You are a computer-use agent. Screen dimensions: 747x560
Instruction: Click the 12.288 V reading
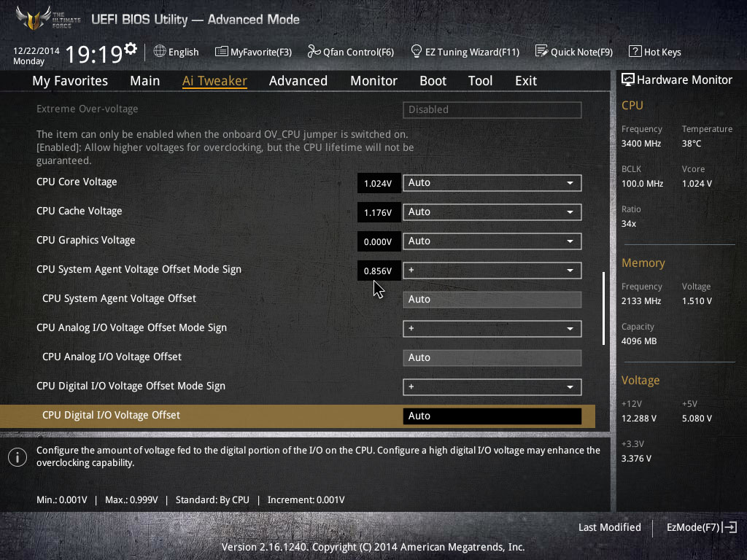click(x=639, y=419)
